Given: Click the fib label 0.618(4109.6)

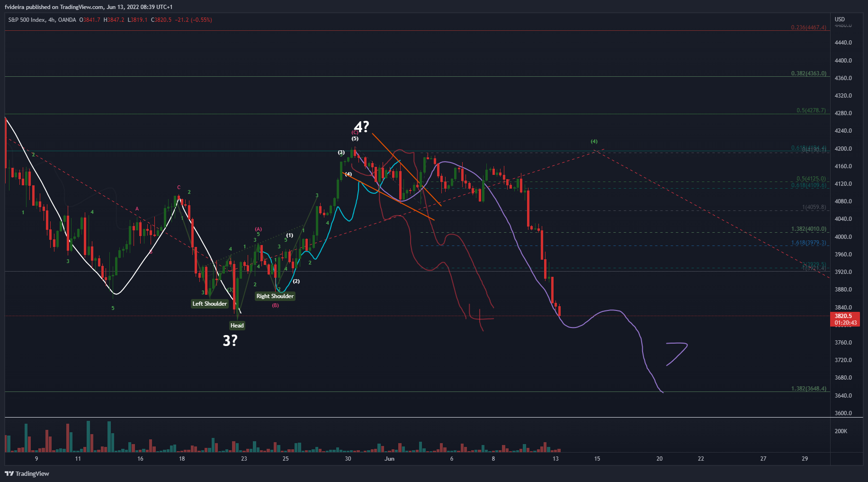Looking at the screenshot, I should [808, 185].
